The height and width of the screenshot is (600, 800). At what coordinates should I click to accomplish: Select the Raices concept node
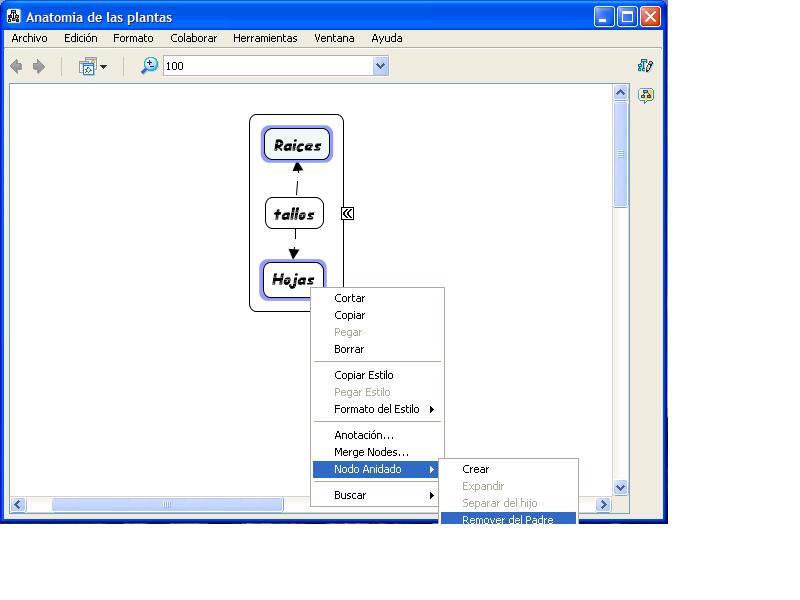point(297,145)
